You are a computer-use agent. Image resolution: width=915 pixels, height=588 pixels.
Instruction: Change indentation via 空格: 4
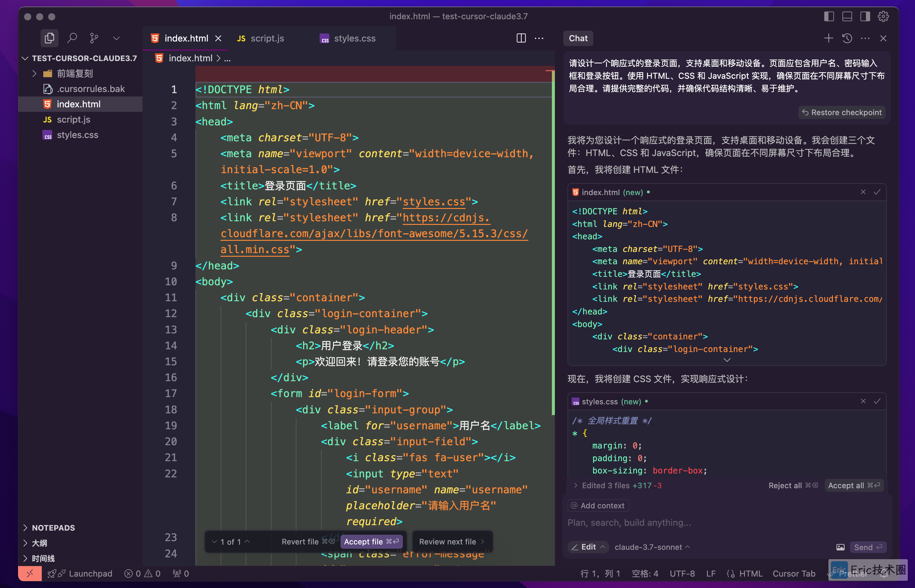coord(645,574)
